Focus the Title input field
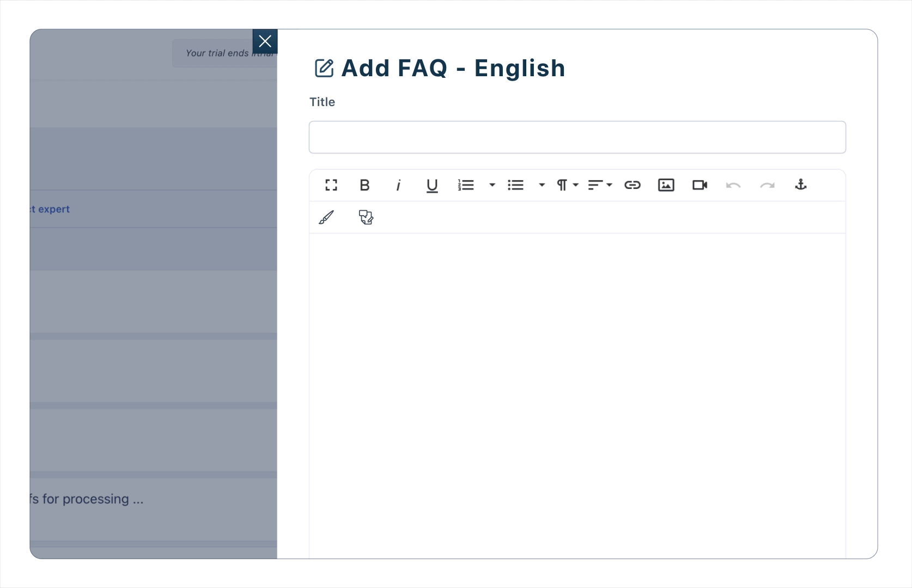This screenshot has width=912, height=588. 577,137
